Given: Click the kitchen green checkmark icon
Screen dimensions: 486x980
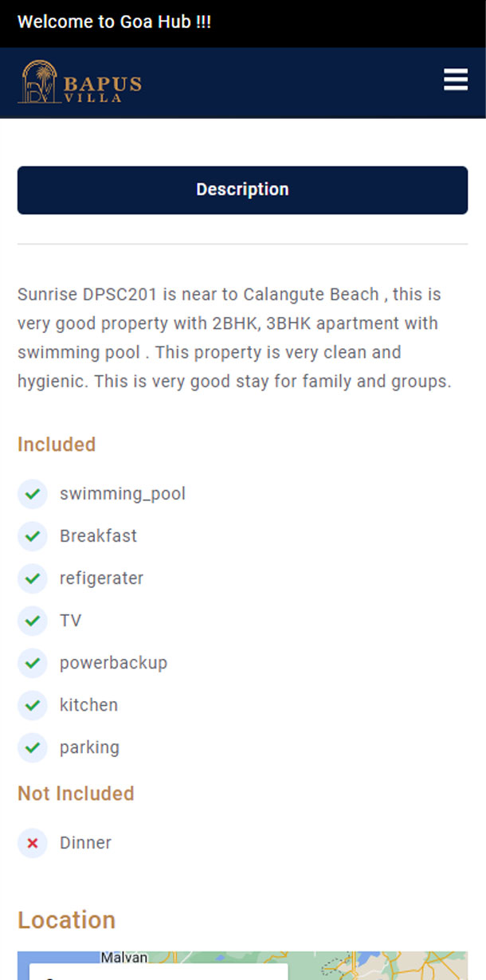Looking at the screenshot, I should point(33,705).
